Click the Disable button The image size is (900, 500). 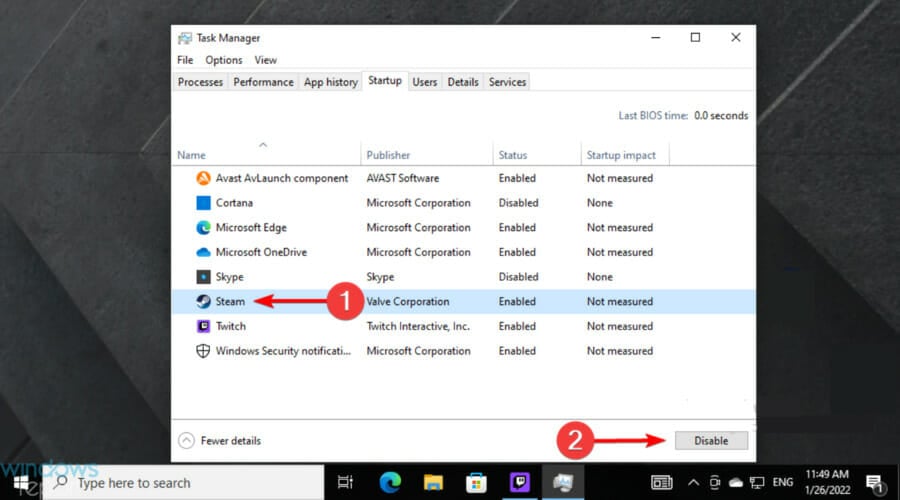pos(711,441)
